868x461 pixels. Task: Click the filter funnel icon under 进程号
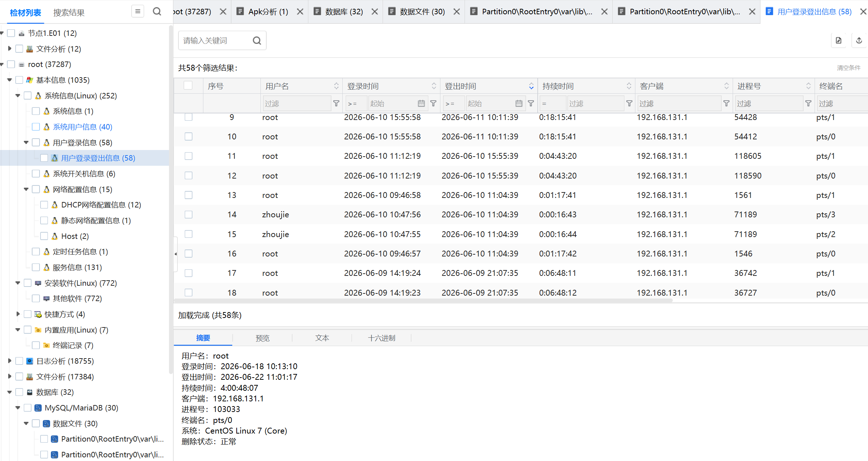pyautogui.click(x=808, y=104)
